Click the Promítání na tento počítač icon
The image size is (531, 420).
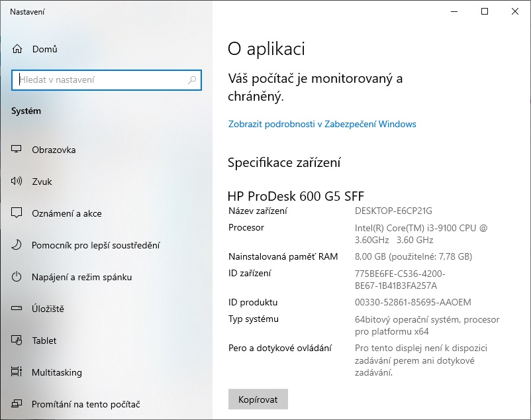tap(17, 404)
